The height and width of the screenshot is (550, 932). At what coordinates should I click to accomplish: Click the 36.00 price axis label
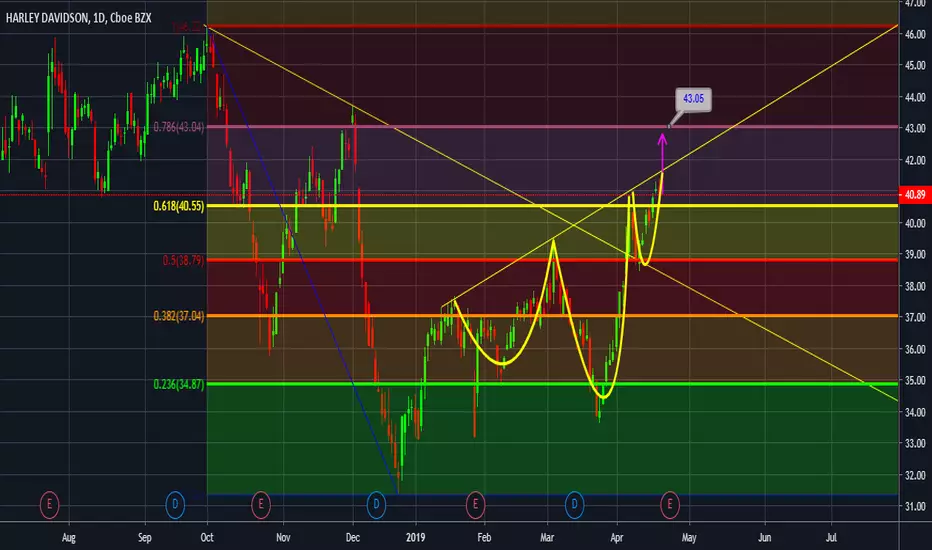[915, 349]
